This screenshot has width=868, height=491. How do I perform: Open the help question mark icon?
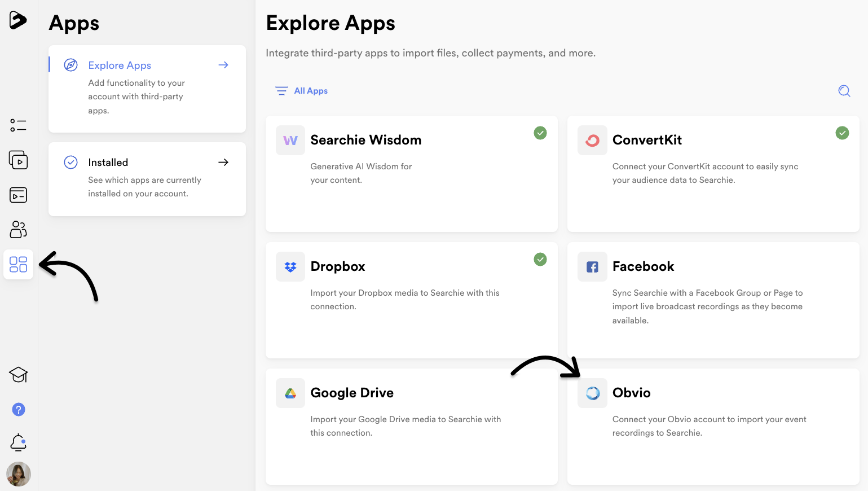[18, 410]
